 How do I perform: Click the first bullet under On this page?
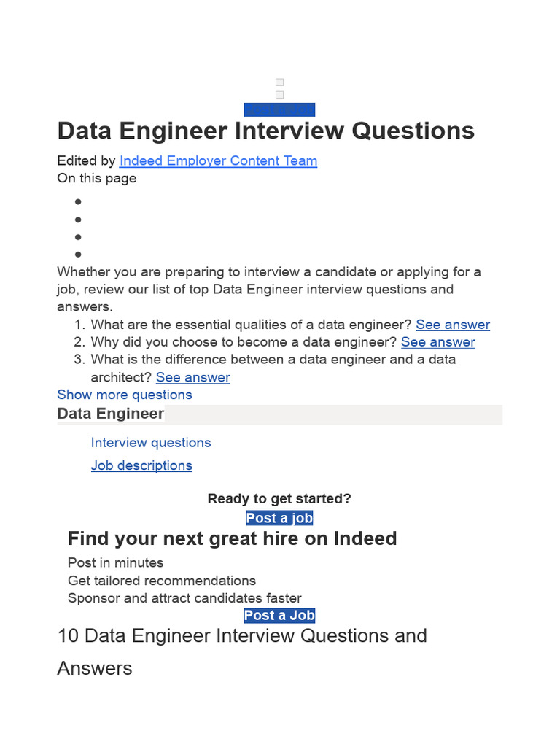pos(78,202)
